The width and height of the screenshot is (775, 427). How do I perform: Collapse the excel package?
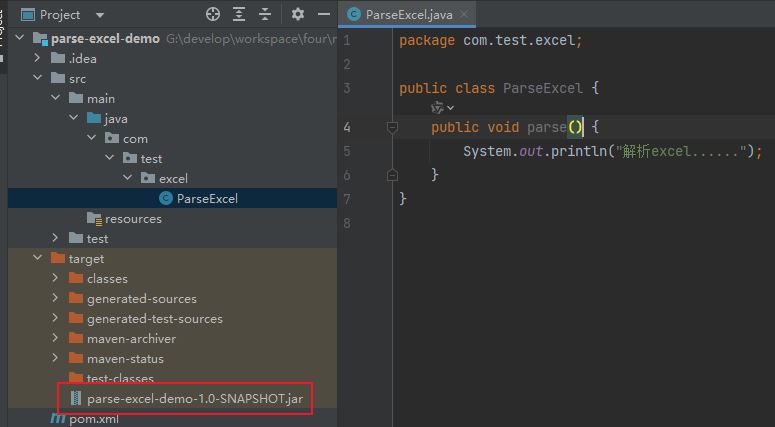click(128, 178)
